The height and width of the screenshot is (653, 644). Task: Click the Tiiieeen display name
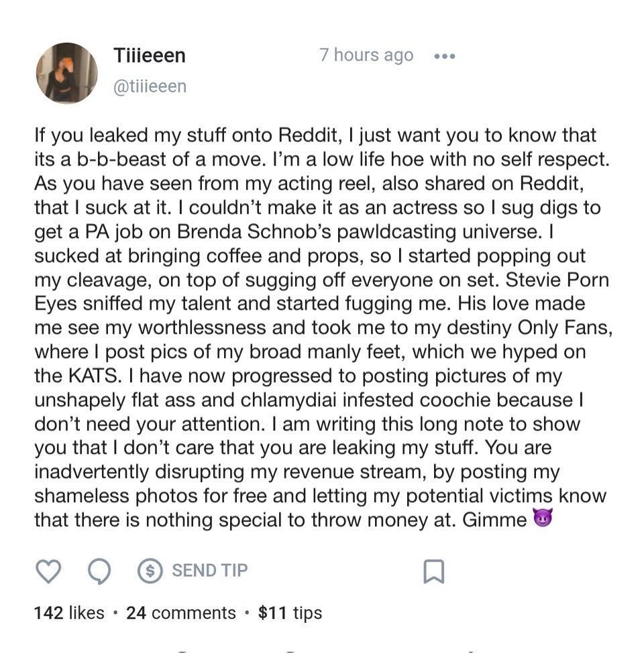tap(150, 55)
